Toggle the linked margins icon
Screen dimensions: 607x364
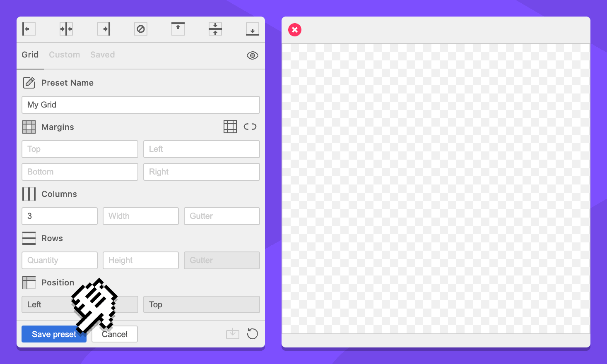click(x=250, y=127)
